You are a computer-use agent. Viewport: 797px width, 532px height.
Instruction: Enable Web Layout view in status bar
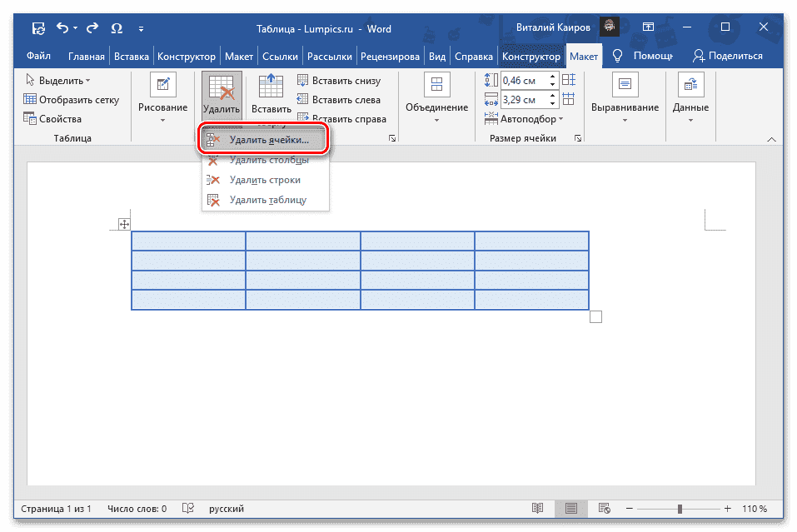pos(604,508)
